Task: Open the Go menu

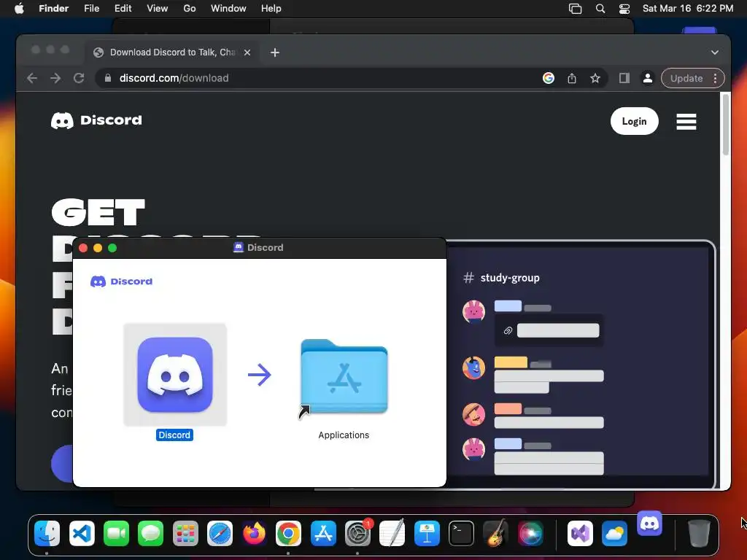Action: (190, 9)
